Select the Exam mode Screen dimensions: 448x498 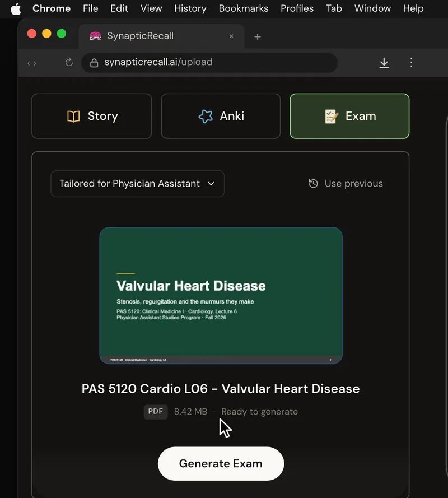349,116
